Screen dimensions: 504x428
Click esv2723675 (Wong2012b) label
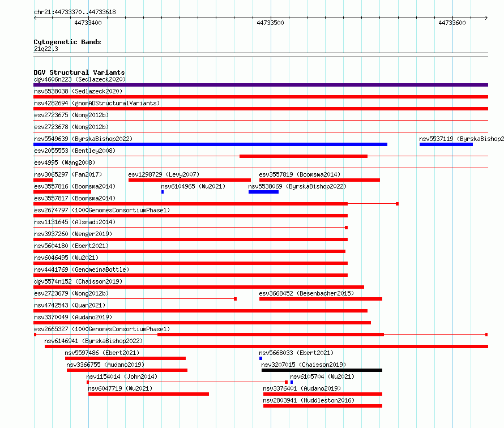tap(71, 115)
